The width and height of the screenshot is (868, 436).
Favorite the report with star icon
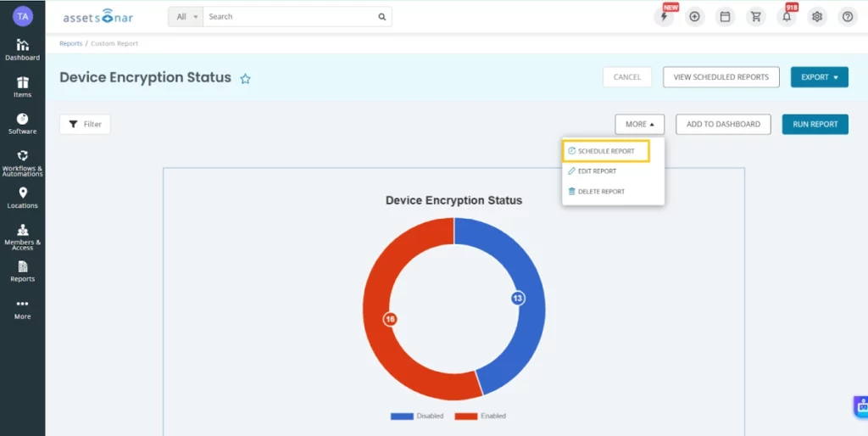[245, 79]
